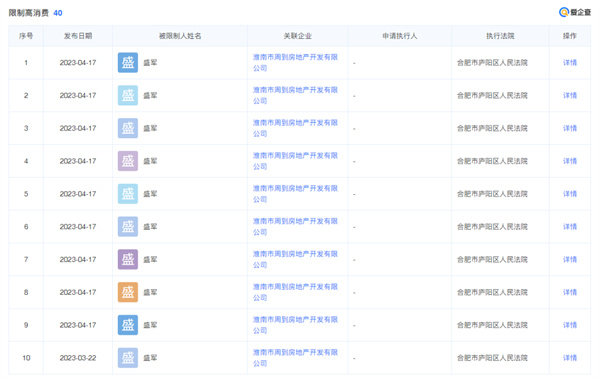Click the 限制高消费 count 40
This screenshot has height=378, width=600.
[x=58, y=13]
